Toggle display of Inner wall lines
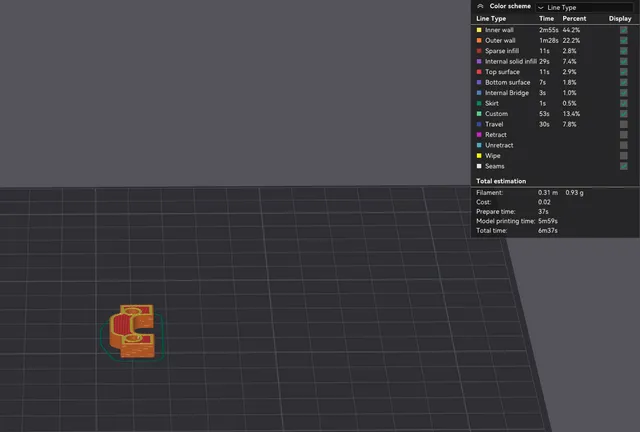Image resolution: width=640 pixels, height=432 pixels. [623, 30]
